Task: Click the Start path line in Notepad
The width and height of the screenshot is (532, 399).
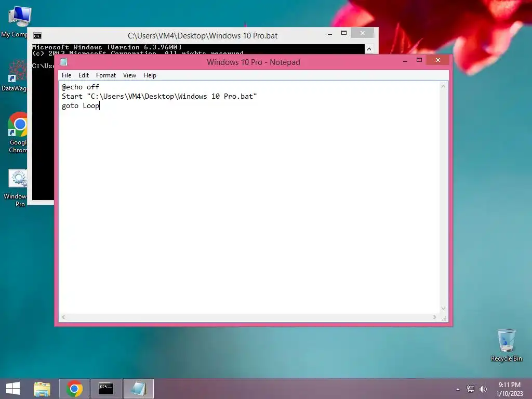Action: tap(159, 96)
